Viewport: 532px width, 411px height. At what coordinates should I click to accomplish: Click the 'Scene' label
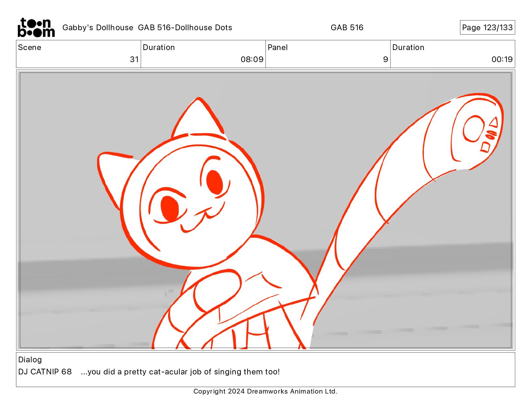(30, 47)
